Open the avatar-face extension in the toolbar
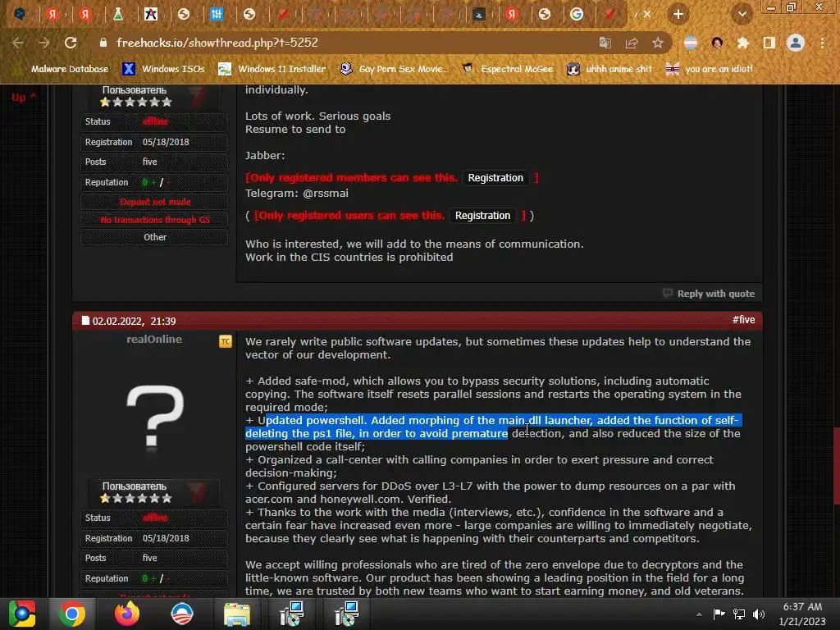 tap(717, 43)
